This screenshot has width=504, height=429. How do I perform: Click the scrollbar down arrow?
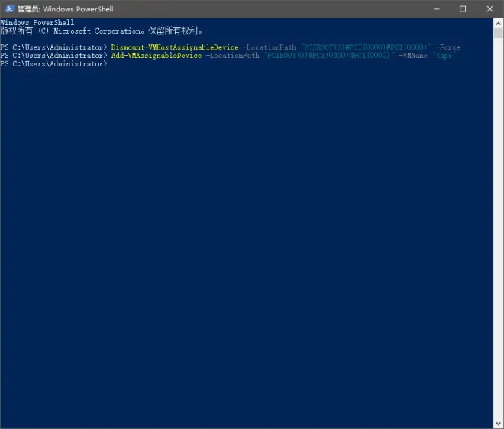pyautogui.click(x=498, y=424)
